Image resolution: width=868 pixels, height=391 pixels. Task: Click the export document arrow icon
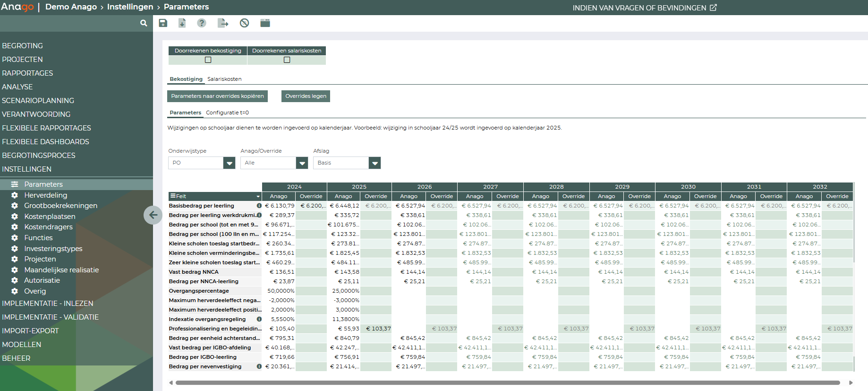[x=223, y=23]
